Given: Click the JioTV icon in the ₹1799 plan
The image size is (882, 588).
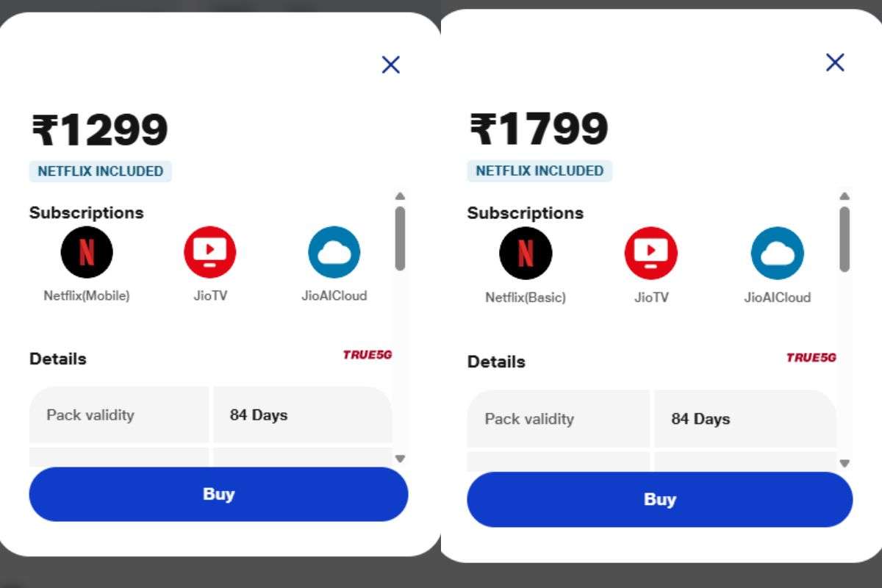Looking at the screenshot, I should (x=650, y=253).
